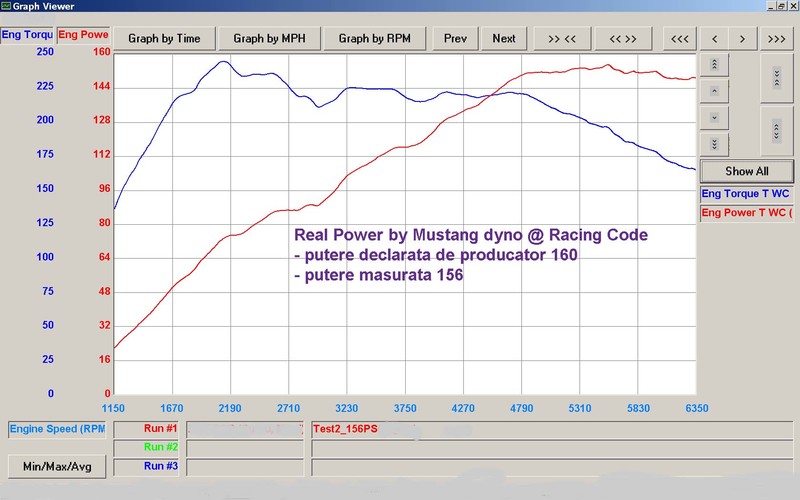800x500 pixels.
Task: Click the 160 power axis value
Action: tap(102, 52)
